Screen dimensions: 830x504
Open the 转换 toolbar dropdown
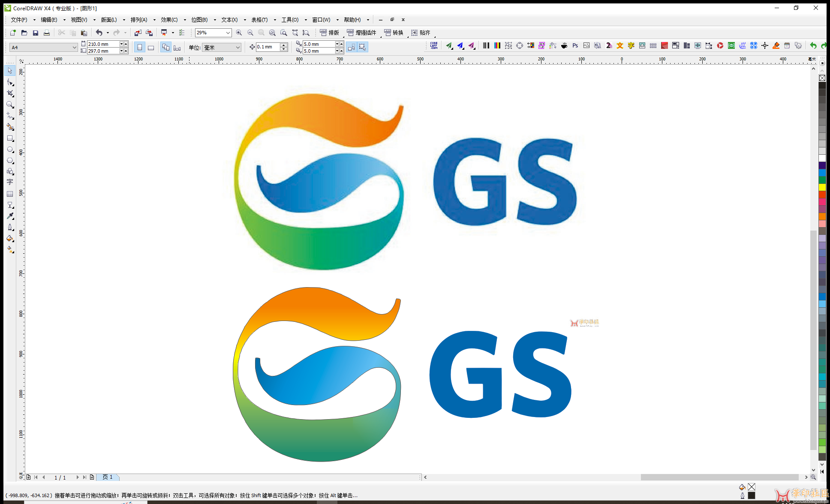(394, 33)
